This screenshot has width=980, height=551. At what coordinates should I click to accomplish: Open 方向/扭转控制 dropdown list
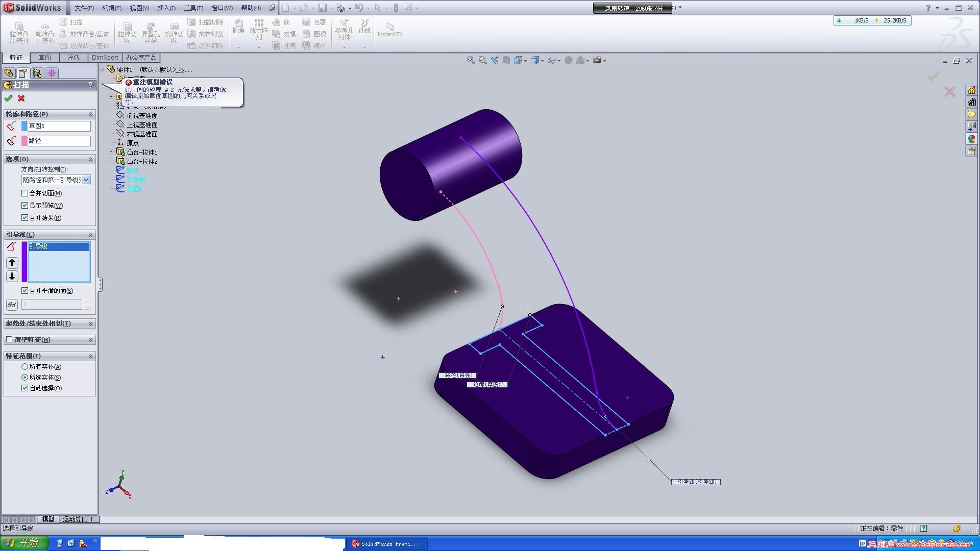coord(86,180)
